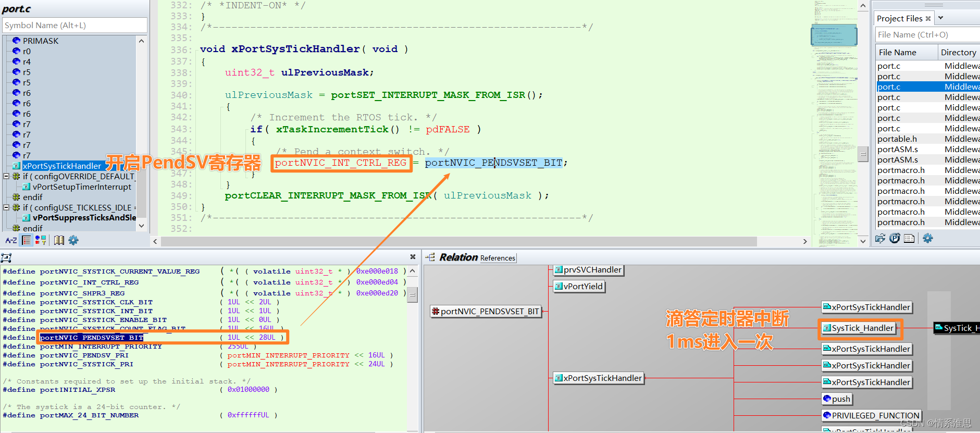Open symbol window settings gear

73,240
